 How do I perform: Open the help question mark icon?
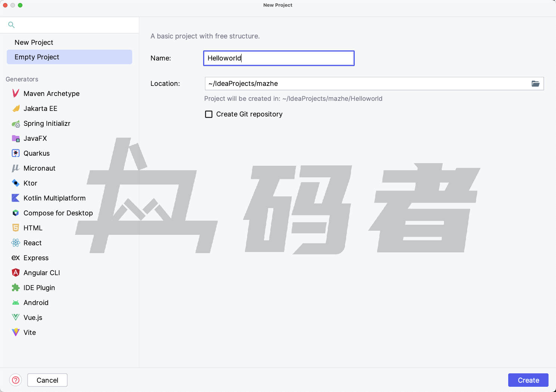(x=16, y=380)
